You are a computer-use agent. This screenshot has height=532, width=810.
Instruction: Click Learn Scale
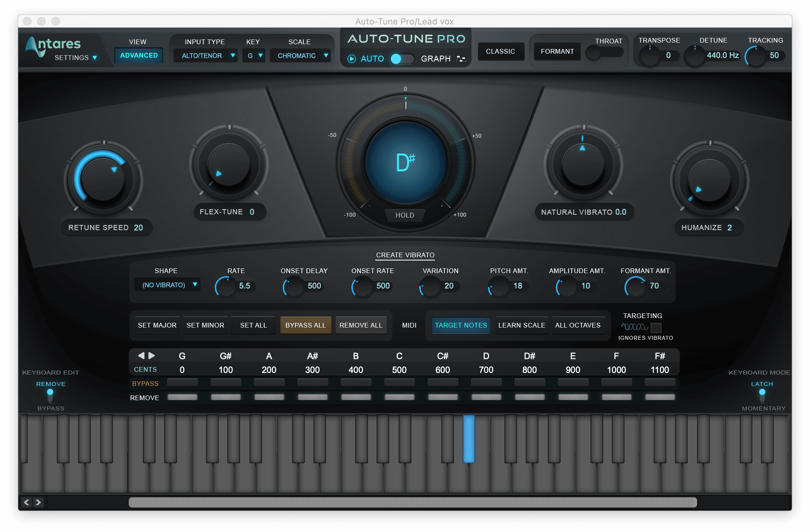(x=522, y=325)
